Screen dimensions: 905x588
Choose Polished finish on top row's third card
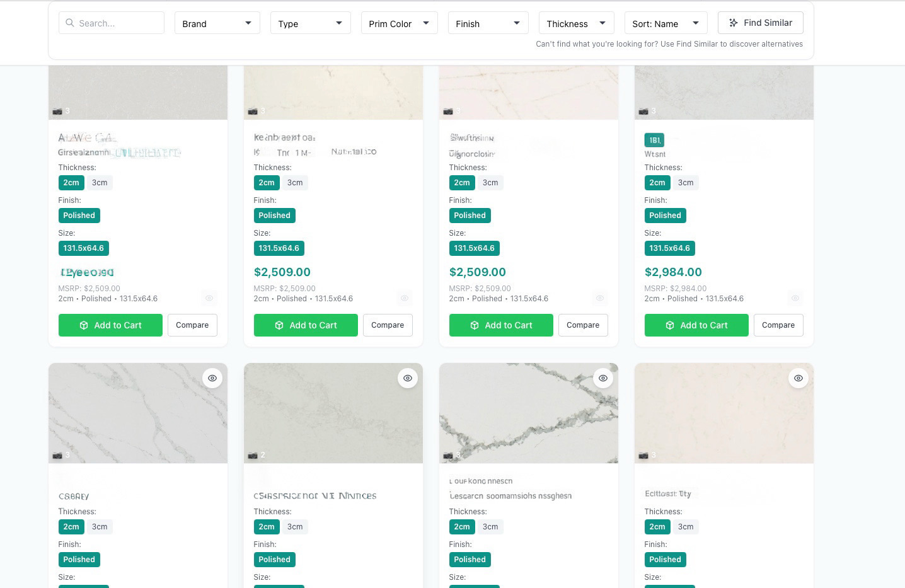coord(470,216)
